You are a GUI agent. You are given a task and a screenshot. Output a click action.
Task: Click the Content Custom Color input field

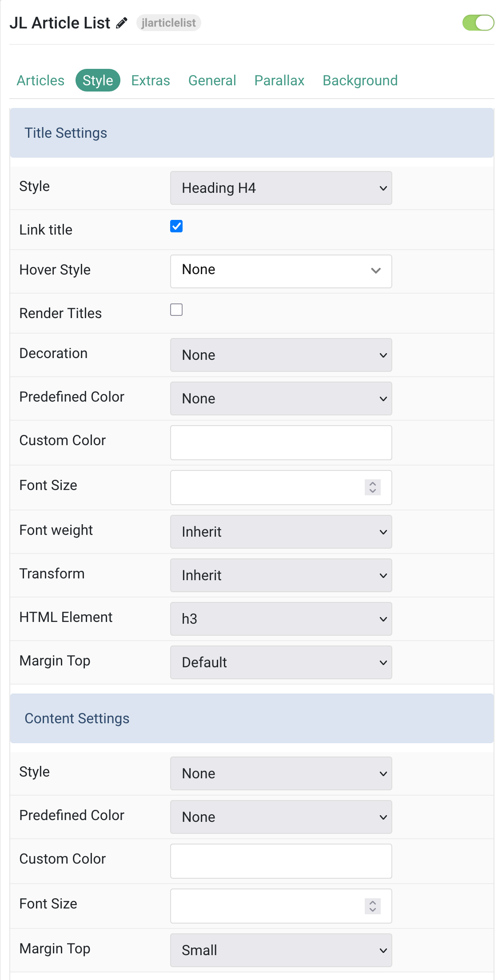tap(281, 861)
